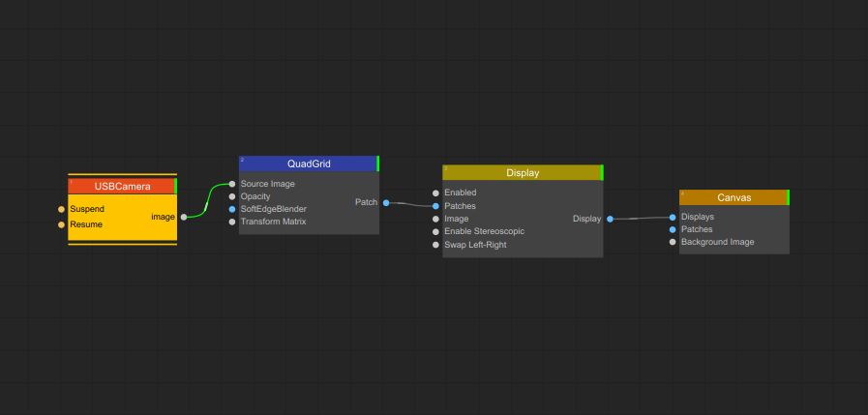The width and height of the screenshot is (868, 415).
Task: Click the Patches input port on Display
Action: click(x=435, y=206)
